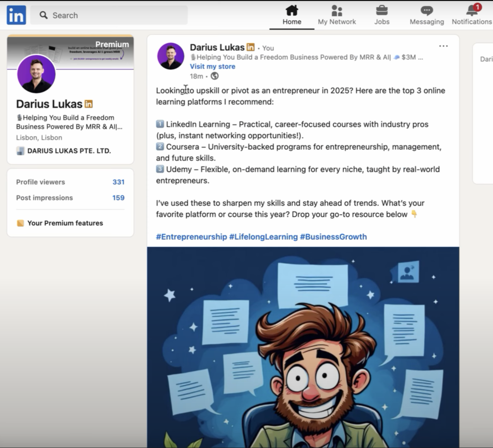Click the #Entrepreneurship hashtag
493x448 pixels.
[x=191, y=237]
